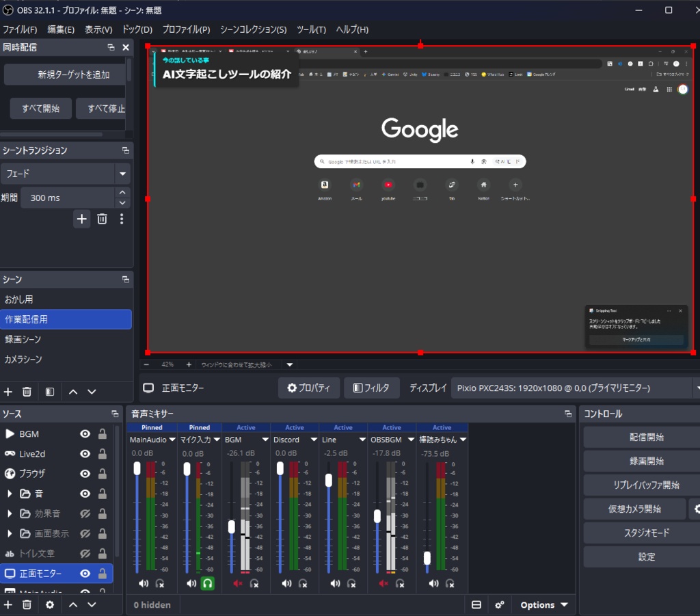700x616 pixels.
Task: Float the 同時配信 dock window
Action: coord(111,47)
